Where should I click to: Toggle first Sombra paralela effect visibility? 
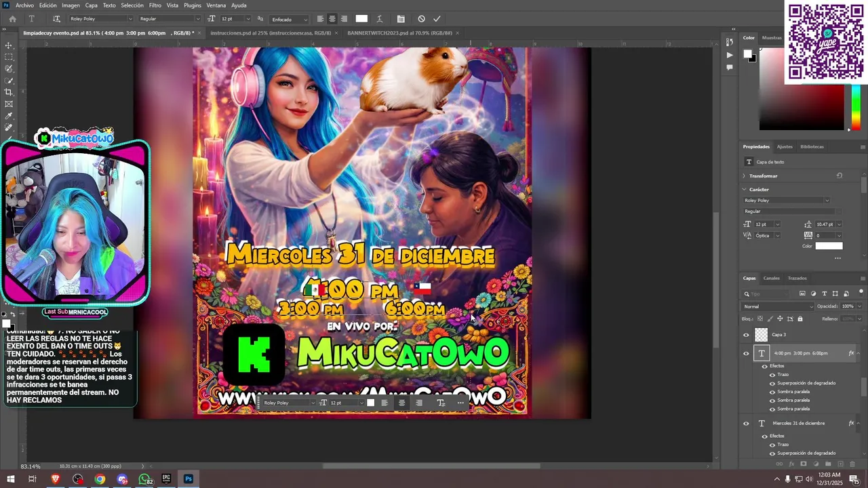coord(772,392)
